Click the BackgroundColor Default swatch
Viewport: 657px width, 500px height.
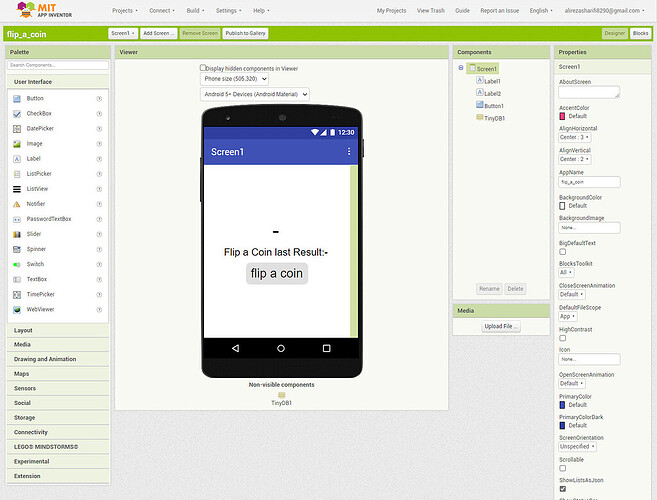click(x=562, y=206)
